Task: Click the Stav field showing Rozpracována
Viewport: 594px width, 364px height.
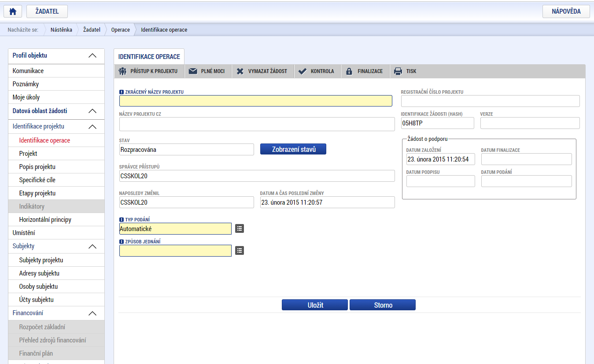Action: click(187, 149)
